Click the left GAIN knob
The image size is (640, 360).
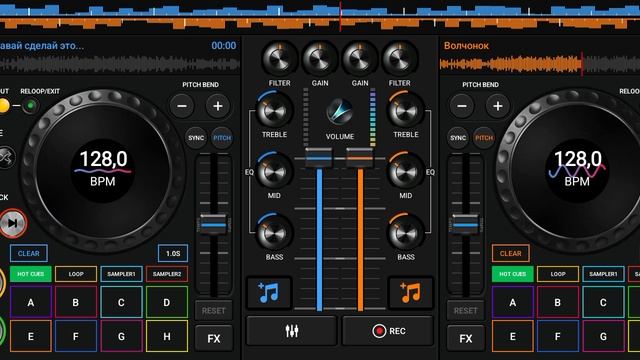pyautogui.click(x=320, y=59)
